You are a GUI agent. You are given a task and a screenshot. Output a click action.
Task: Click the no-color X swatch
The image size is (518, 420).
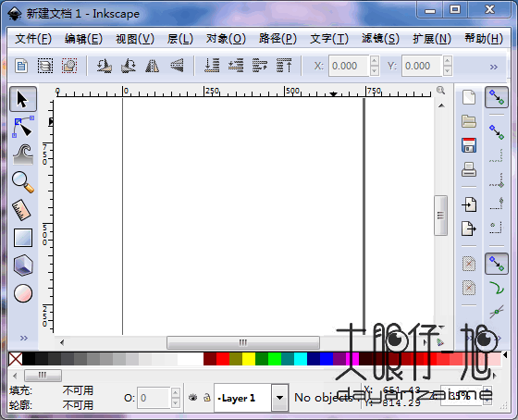(16, 359)
